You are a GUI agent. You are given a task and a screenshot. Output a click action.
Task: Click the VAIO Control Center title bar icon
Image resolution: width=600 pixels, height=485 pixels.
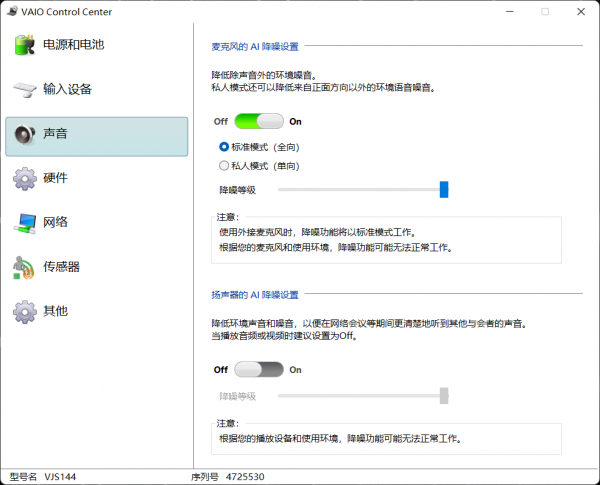[12, 11]
